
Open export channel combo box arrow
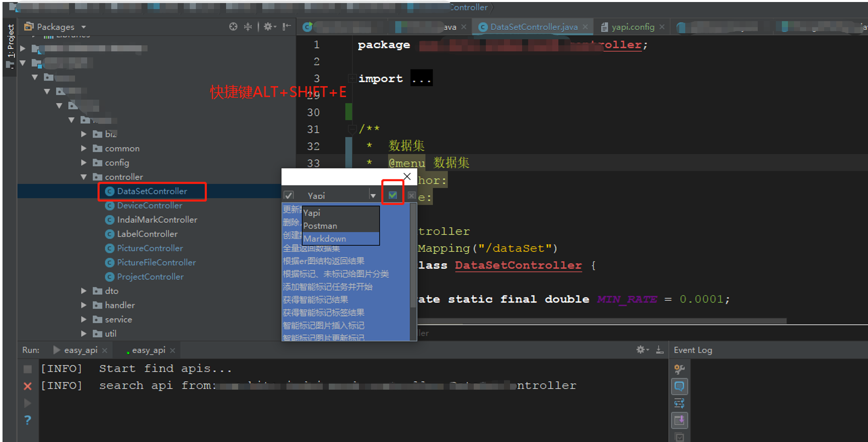point(373,195)
